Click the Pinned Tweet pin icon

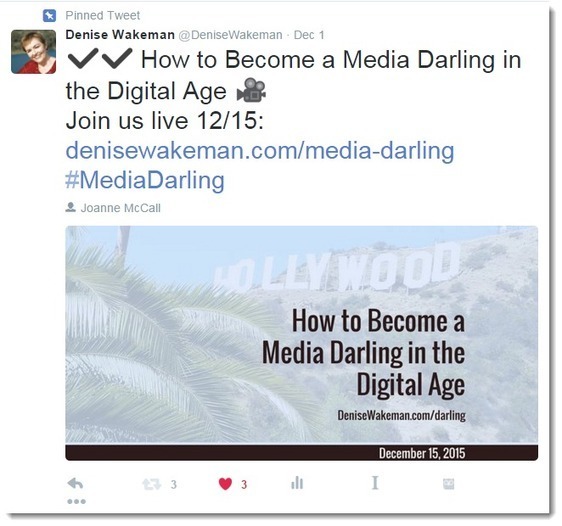tap(49, 15)
